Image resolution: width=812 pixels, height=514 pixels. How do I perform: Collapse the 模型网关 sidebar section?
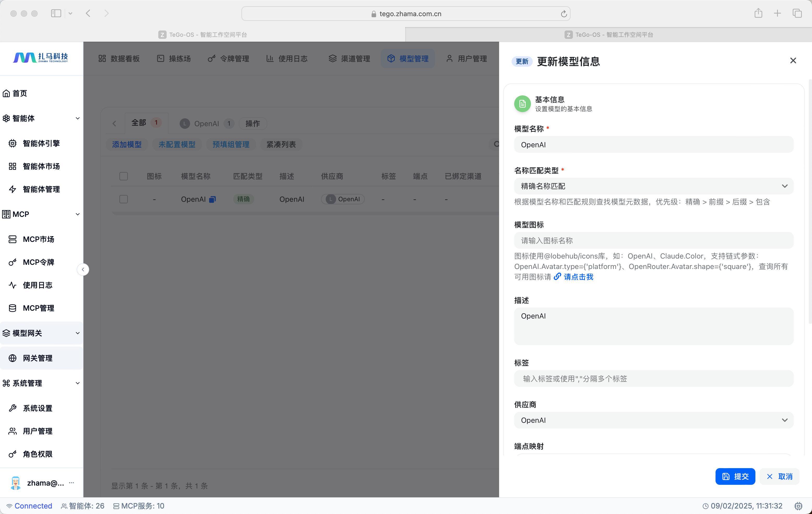(x=77, y=333)
